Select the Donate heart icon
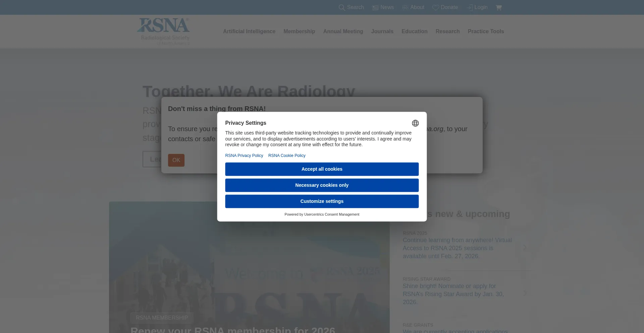Viewport: 644px width, 333px height. (435, 7)
